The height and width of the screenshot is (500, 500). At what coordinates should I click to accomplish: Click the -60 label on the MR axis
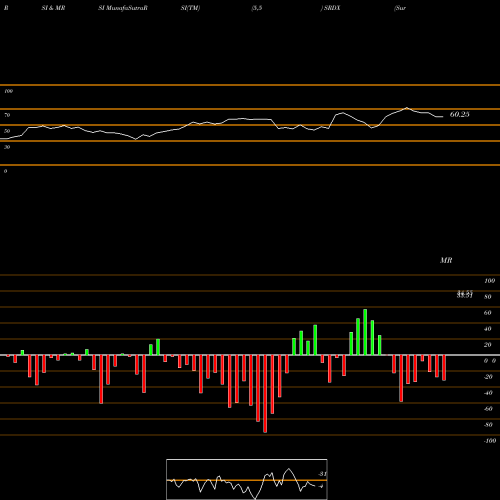coord(488,409)
